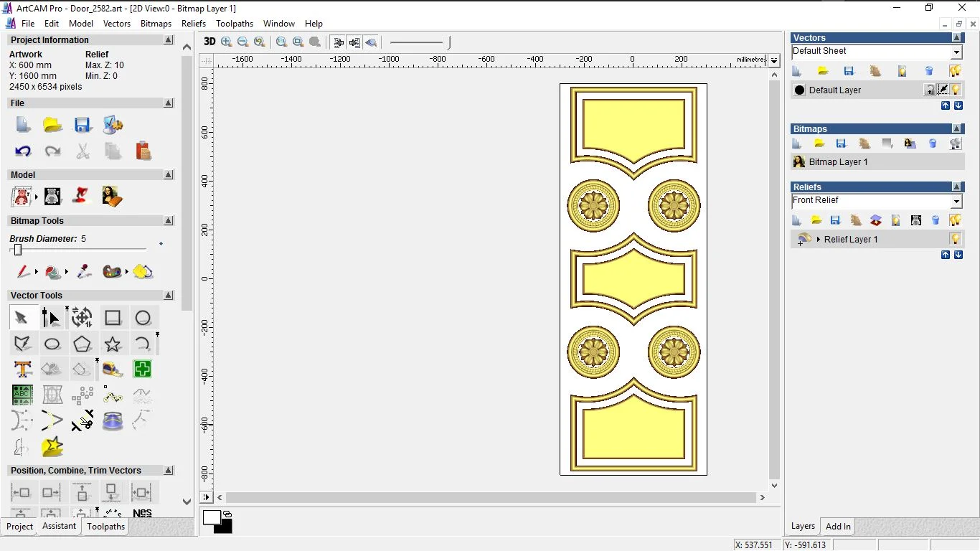Click the Node Editing tool

[51, 318]
